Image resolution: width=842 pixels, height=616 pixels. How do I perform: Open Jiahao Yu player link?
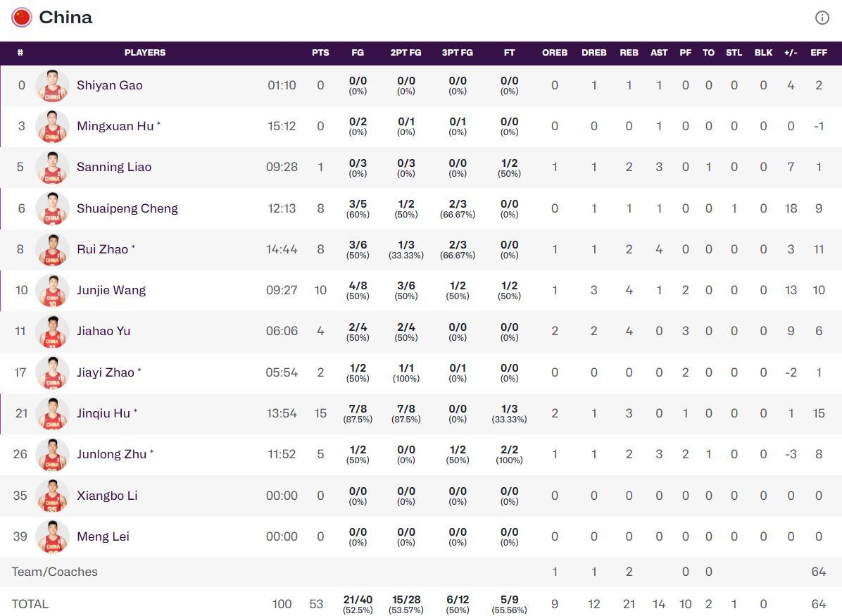(103, 331)
